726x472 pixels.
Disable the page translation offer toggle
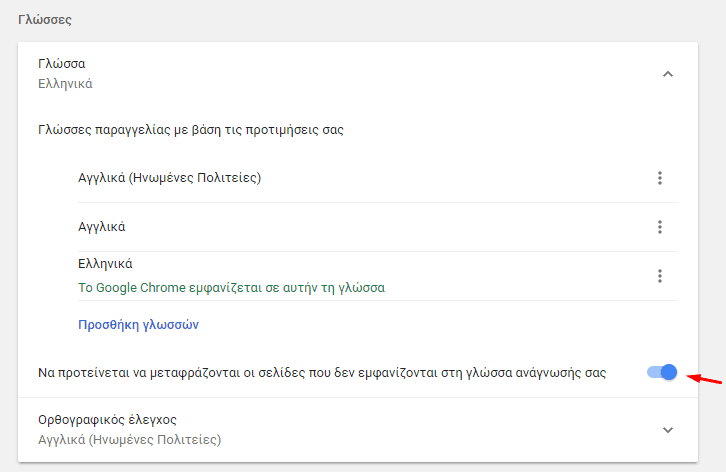point(662,372)
